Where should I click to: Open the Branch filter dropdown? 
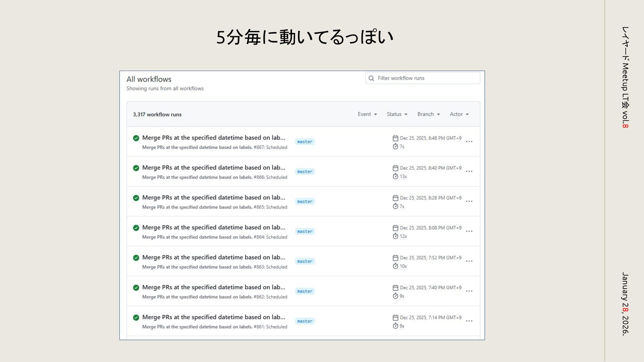(428, 114)
